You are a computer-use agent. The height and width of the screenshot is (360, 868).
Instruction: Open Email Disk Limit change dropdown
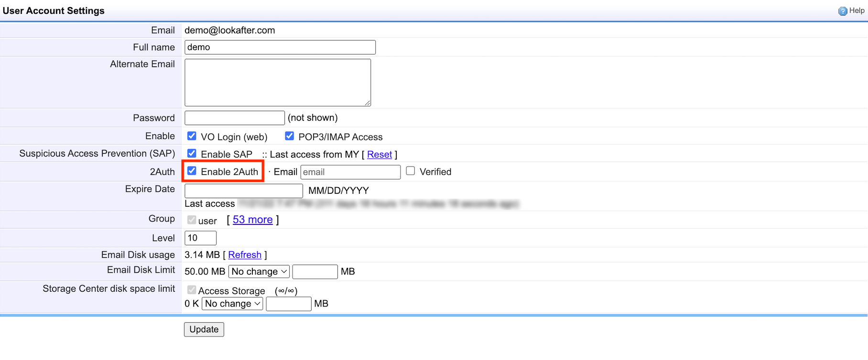(259, 272)
